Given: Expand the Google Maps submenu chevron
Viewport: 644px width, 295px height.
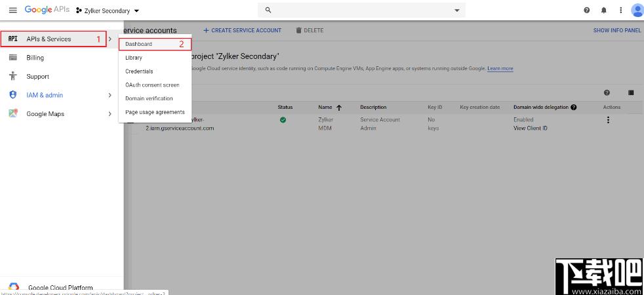Looking at the screenshot, I should pyautogui.click(x=110, y=113).
